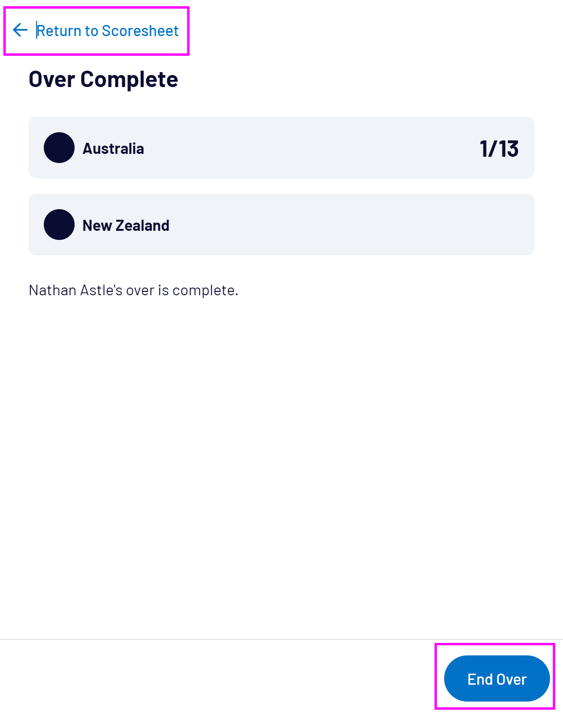Click the New Zealand team logo circle
Image resolution: width=563 pixels, height=728 pixels.
click(x=59, y=225)
